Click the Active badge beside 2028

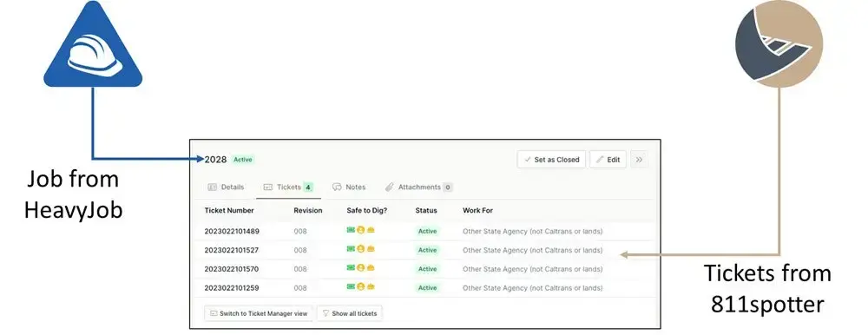(242, 160)
